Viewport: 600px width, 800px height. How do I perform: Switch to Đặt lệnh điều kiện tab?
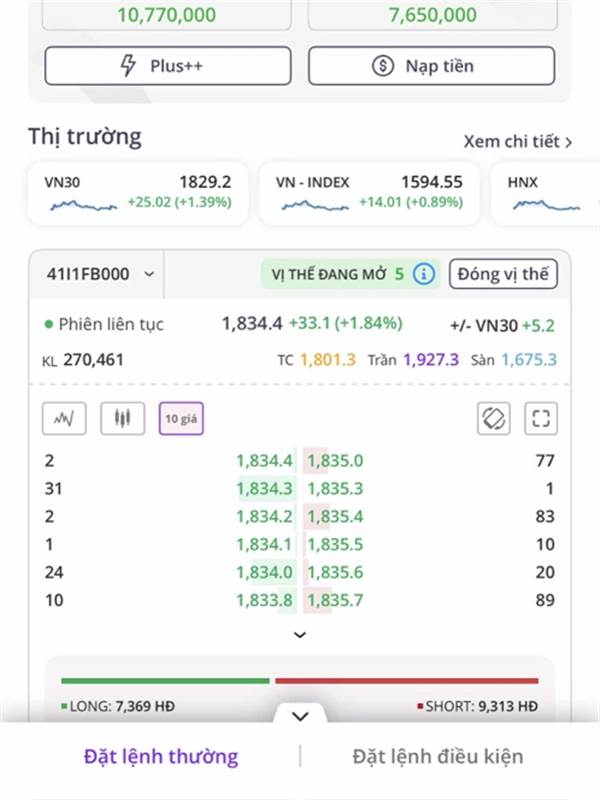pyautogui.click(x=438, y=756)
